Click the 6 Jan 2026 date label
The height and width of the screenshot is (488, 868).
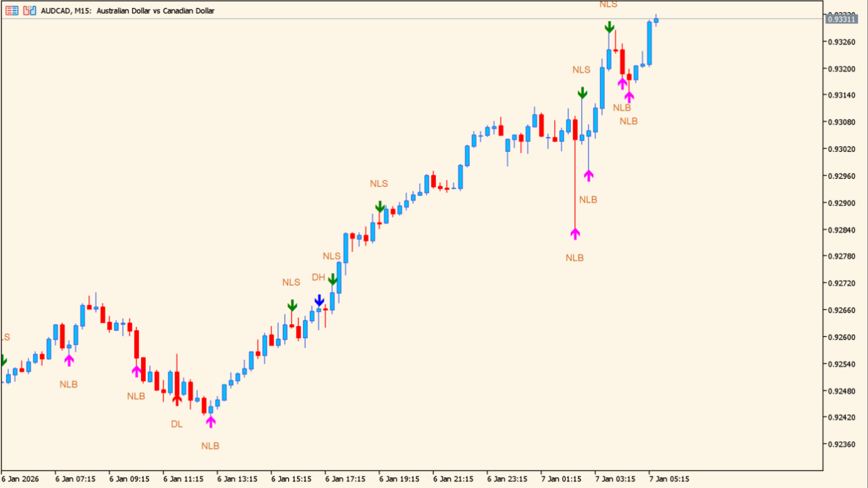click(x=20, y=479)
